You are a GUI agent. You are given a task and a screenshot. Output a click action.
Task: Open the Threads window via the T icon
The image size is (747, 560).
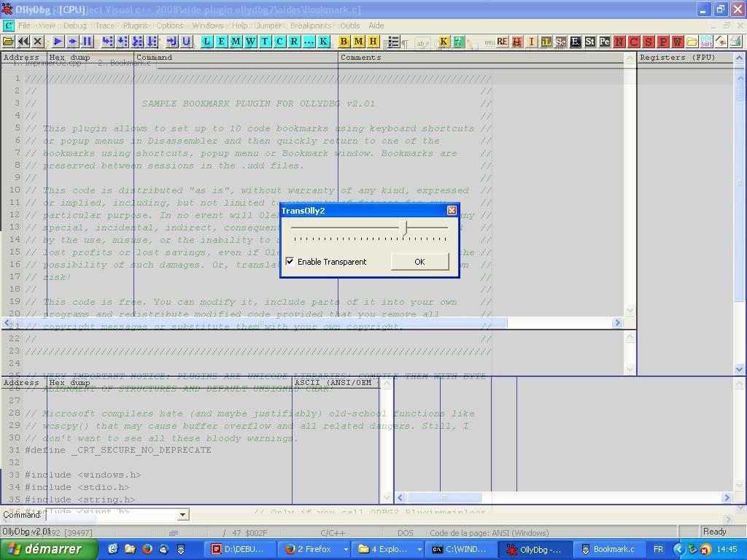(x=266, y=42)
